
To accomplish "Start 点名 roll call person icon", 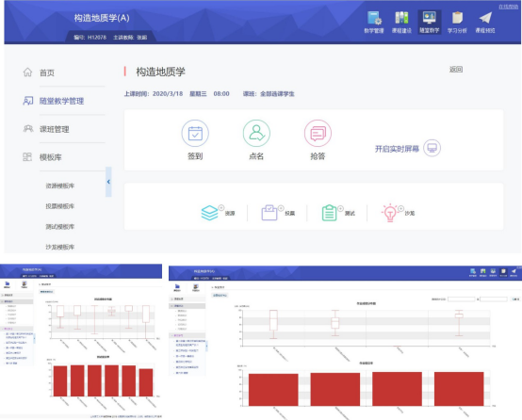I will pyautogui.click(x=256, y=134).
